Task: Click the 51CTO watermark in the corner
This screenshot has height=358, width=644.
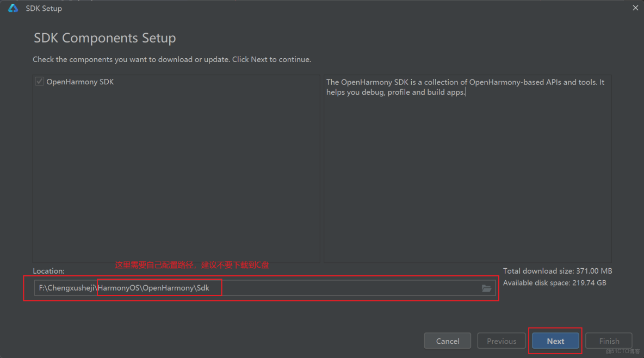Action: click(x=623, y=351)
